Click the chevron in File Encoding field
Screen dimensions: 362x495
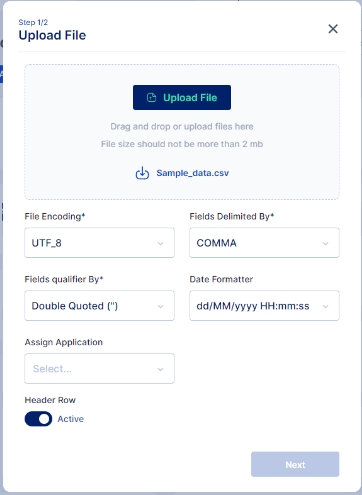click(x=160, y=243)
